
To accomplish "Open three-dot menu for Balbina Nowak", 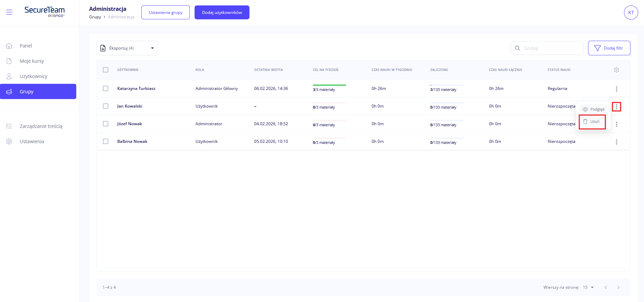I will tap(616, 142).
